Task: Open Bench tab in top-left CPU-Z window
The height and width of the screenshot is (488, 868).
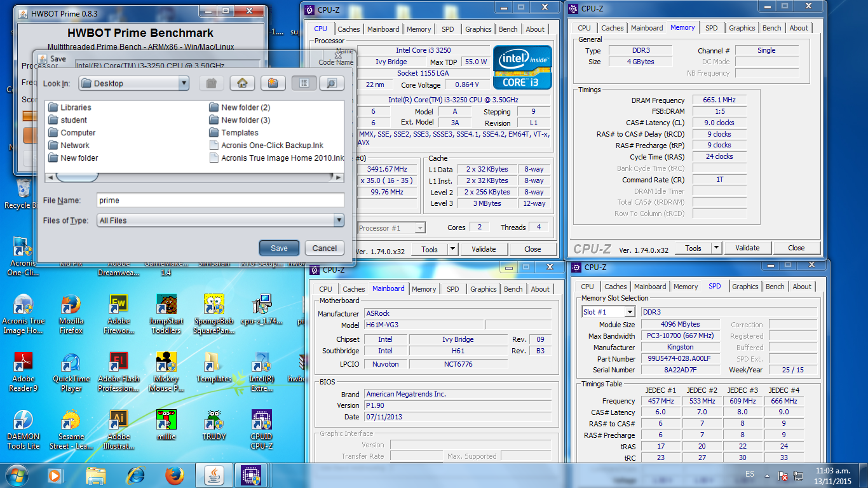Action: pyautogui.click(x=508, y=29)
